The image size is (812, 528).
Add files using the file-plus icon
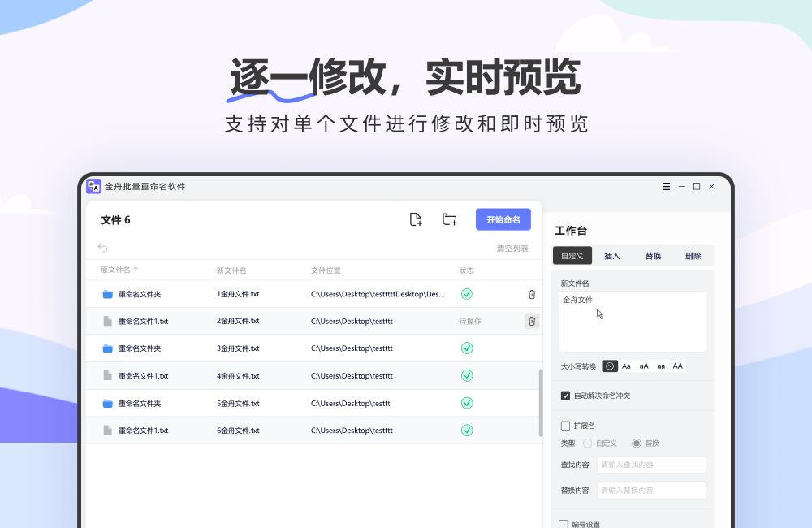pyautogui.click(x=416, y=219)
